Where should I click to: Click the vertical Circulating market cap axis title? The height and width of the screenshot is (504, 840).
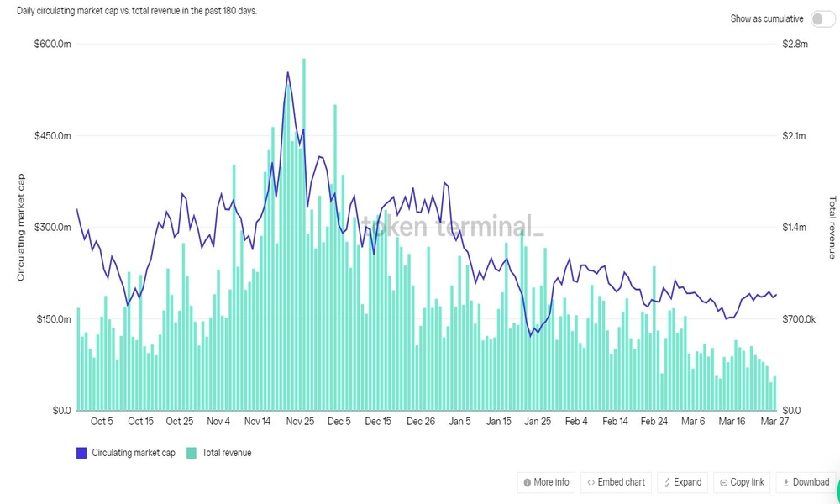point(21,227)
